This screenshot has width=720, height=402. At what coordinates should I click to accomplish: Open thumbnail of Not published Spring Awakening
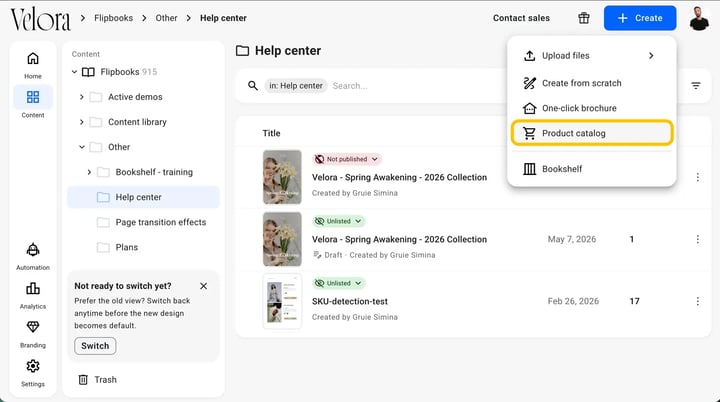point(282,177)
